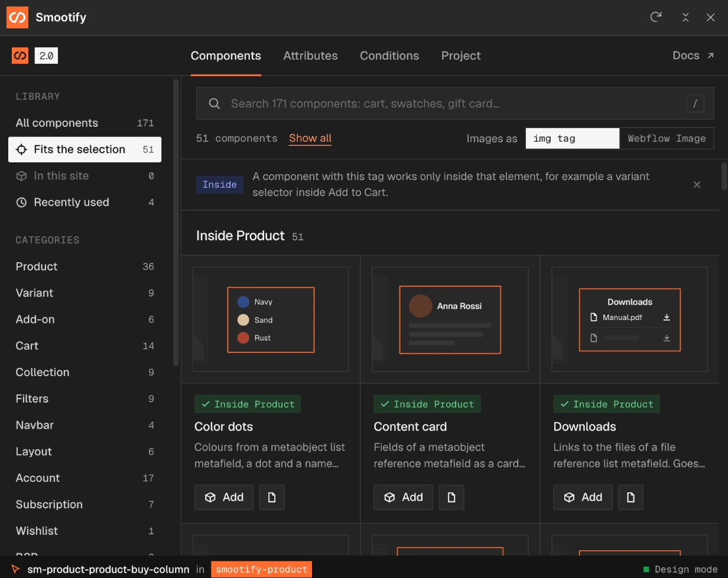Screen dimensions: 728x578
Task: Open the Wishlist category
Action: (84, 531)
